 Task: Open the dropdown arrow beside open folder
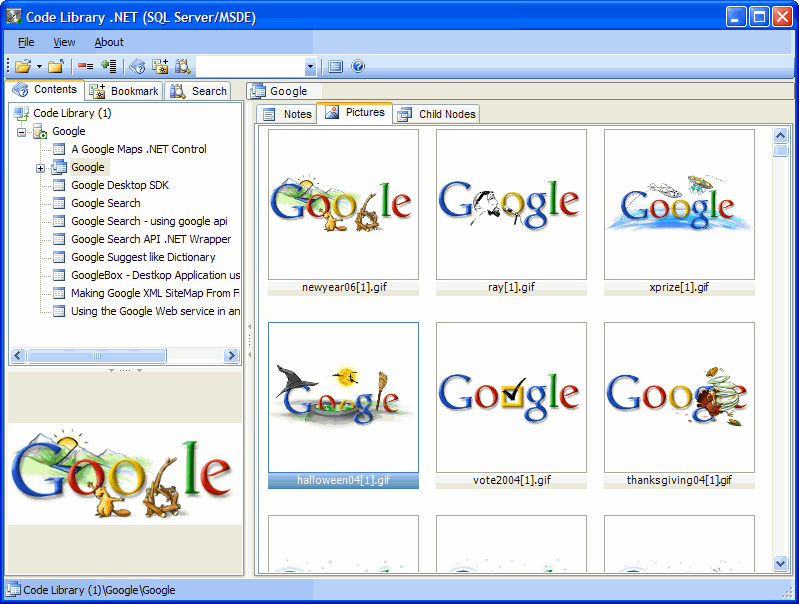(x=39, y=67)
